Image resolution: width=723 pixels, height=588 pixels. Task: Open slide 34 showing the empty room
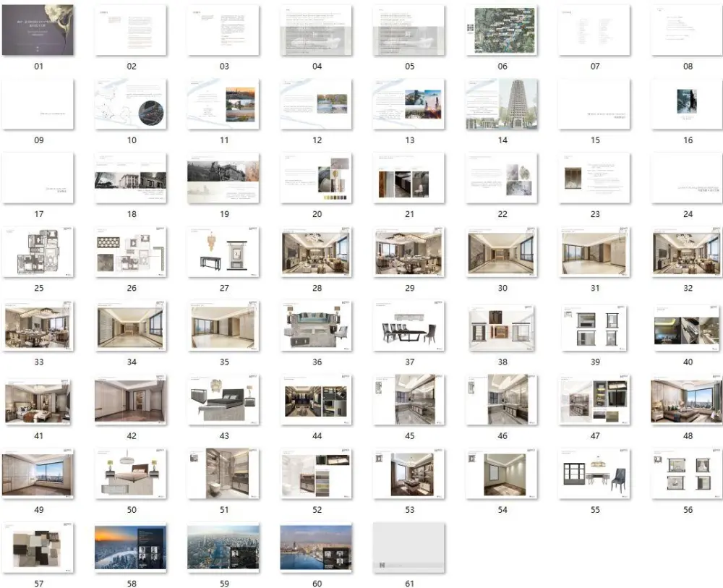click(131, 326)
